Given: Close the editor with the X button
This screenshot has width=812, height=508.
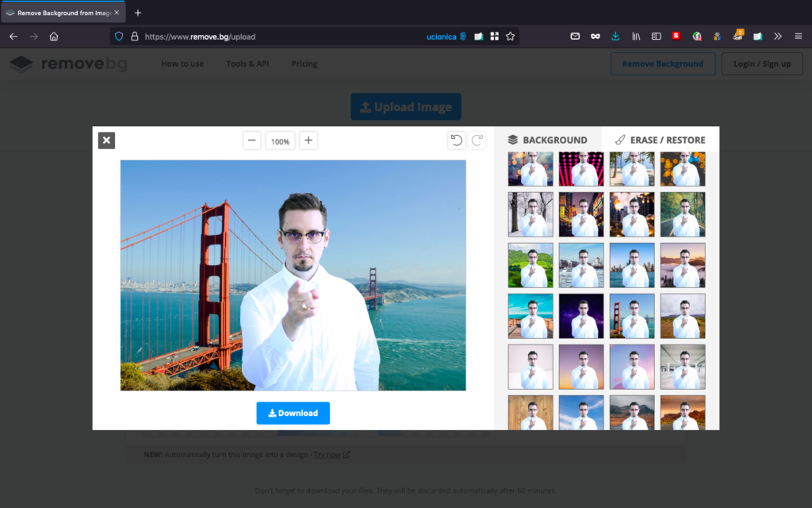Looking at the screenshot, I should pos(106,140).
